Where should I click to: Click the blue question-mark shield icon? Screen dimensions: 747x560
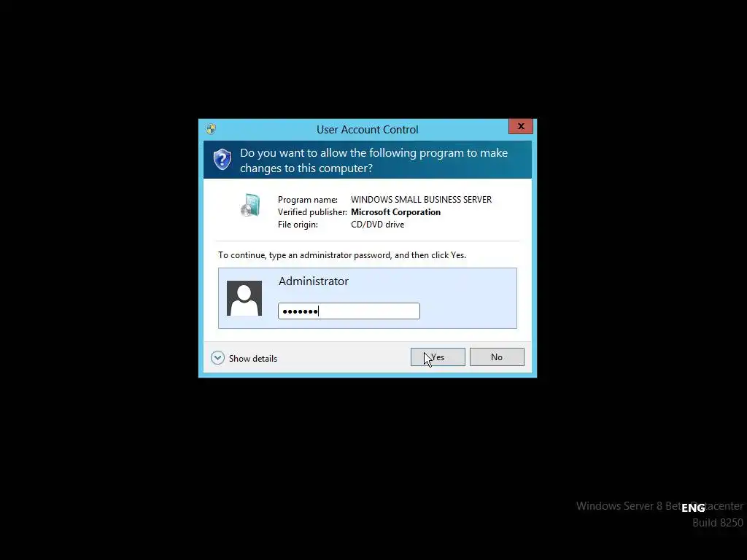point(222,160)
